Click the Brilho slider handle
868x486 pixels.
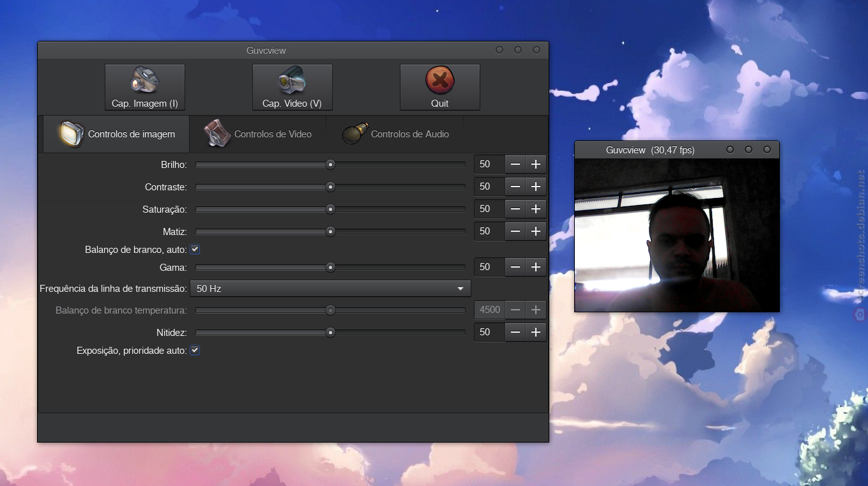coord(330,164)
